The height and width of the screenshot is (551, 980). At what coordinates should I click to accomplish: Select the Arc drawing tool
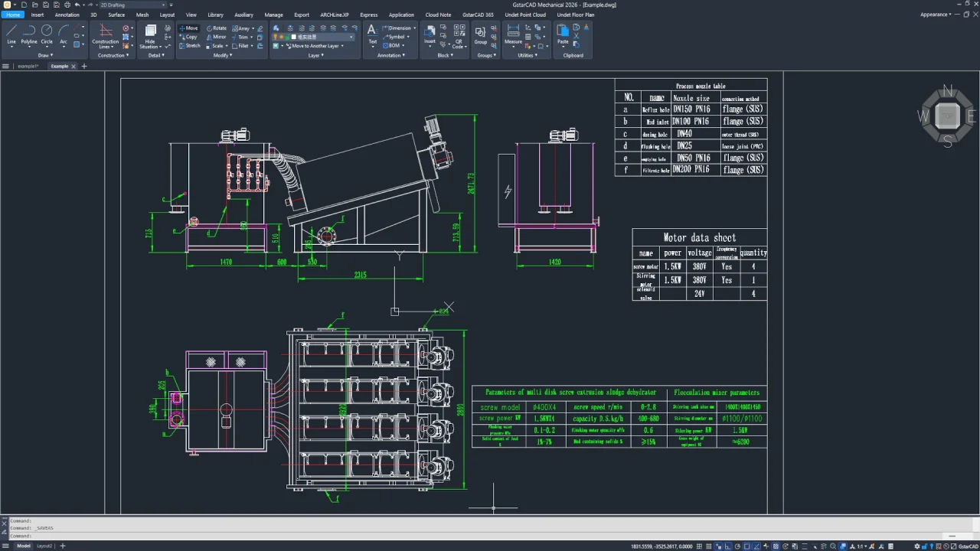64,34
